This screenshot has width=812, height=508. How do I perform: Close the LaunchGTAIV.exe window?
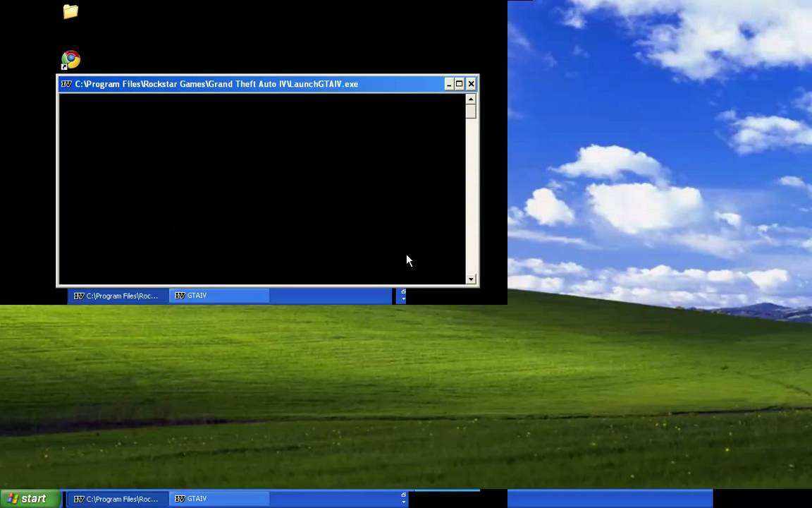(x=471, y=84)
